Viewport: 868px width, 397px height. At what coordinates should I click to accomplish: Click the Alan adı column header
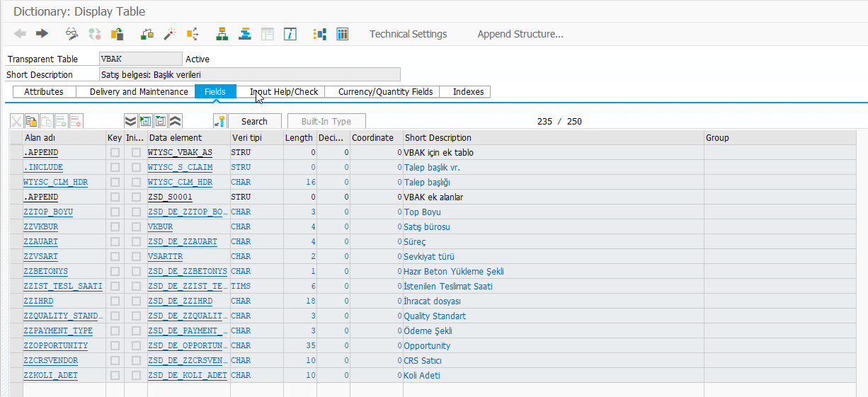click(64, 138)
